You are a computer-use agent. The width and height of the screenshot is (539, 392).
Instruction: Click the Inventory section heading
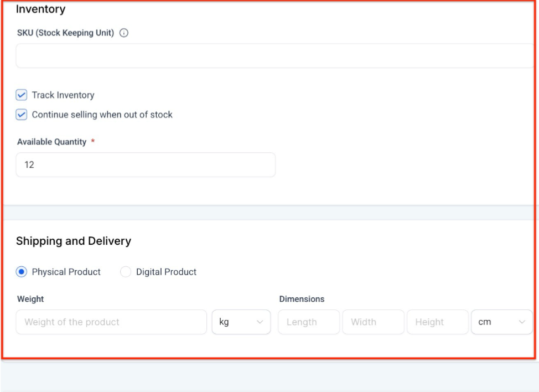(x=40, y=9)
